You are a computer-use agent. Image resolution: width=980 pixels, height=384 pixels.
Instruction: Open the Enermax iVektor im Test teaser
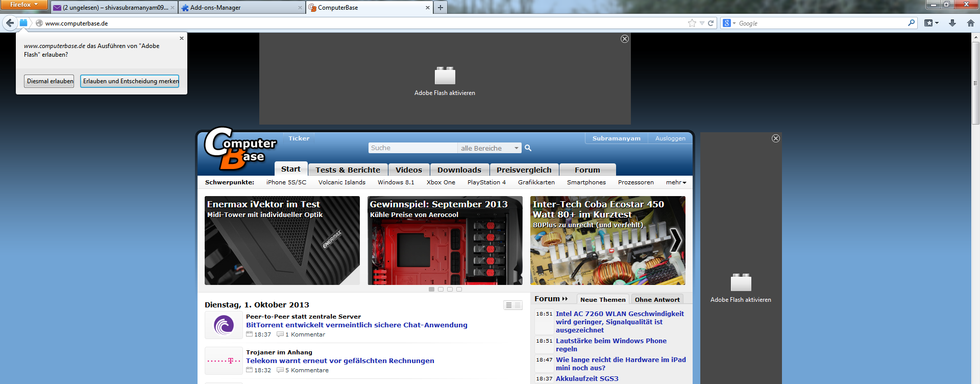[282, 241]
